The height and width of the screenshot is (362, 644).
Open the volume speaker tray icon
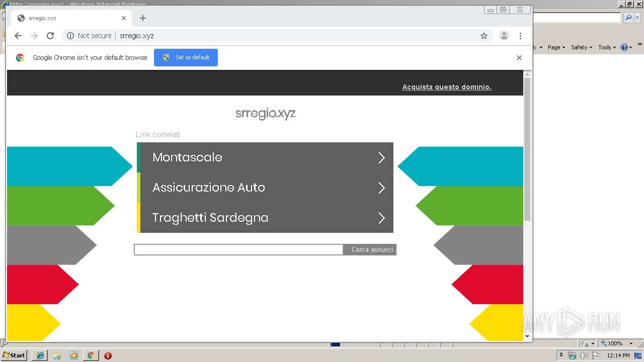(584, 355)
